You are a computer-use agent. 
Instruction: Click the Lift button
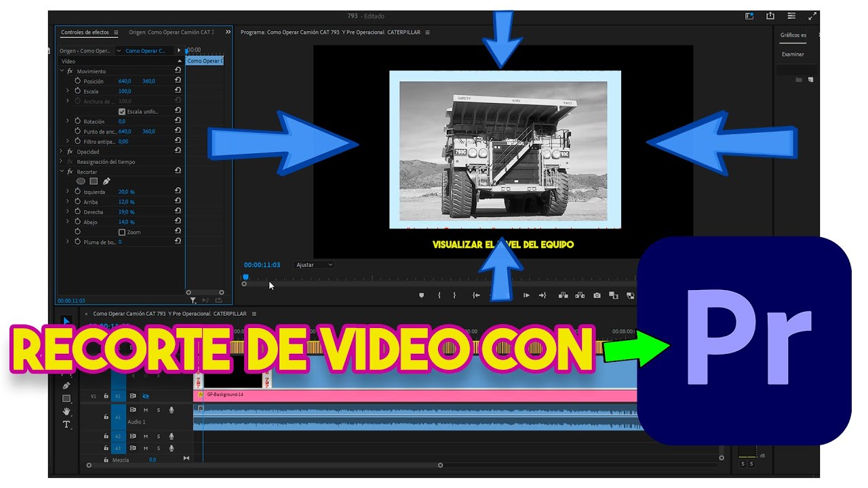tap(563, 296)
